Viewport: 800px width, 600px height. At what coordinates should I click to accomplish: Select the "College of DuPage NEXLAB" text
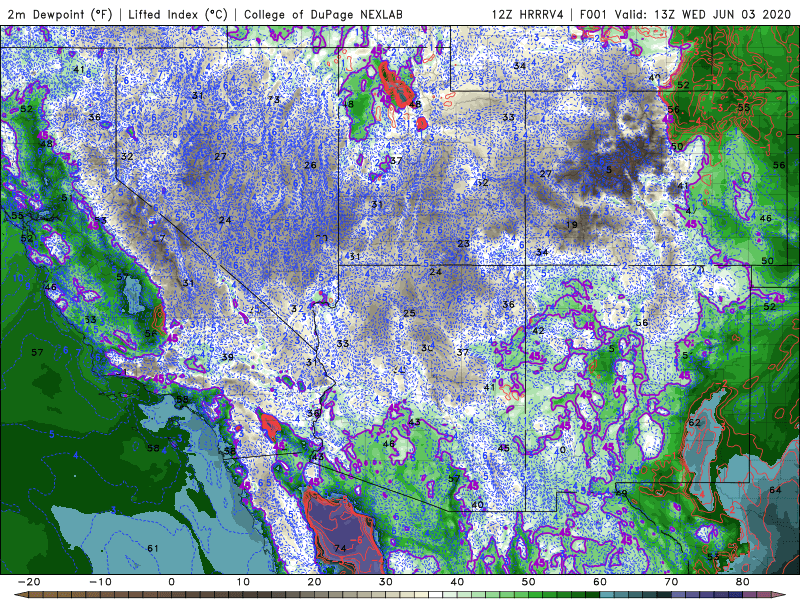click(323, 14)
